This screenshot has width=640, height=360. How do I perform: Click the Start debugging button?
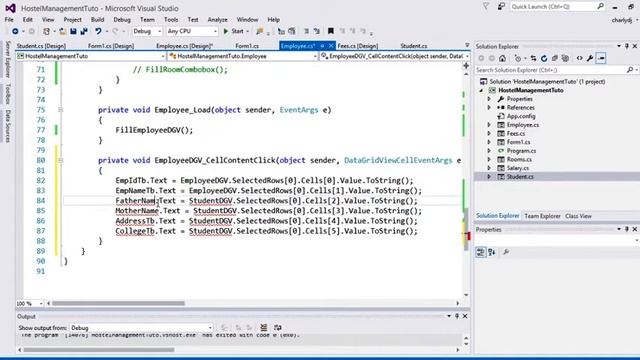coord(234,31)
